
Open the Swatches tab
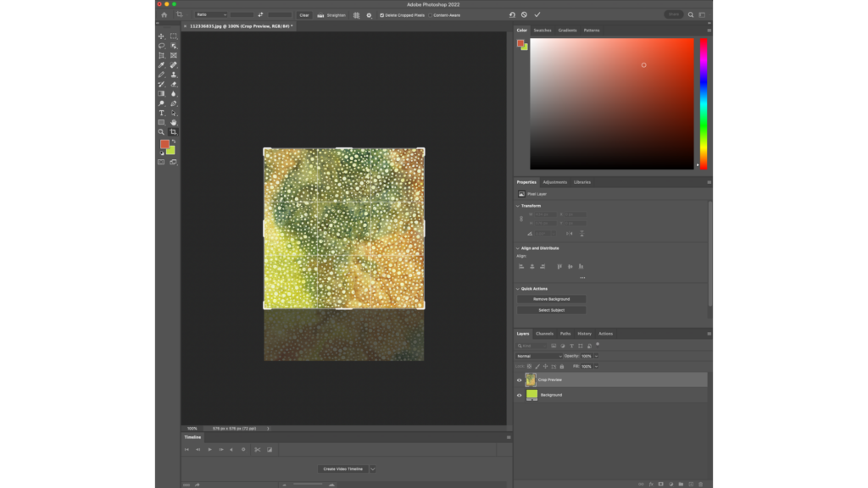coord(542,30)
